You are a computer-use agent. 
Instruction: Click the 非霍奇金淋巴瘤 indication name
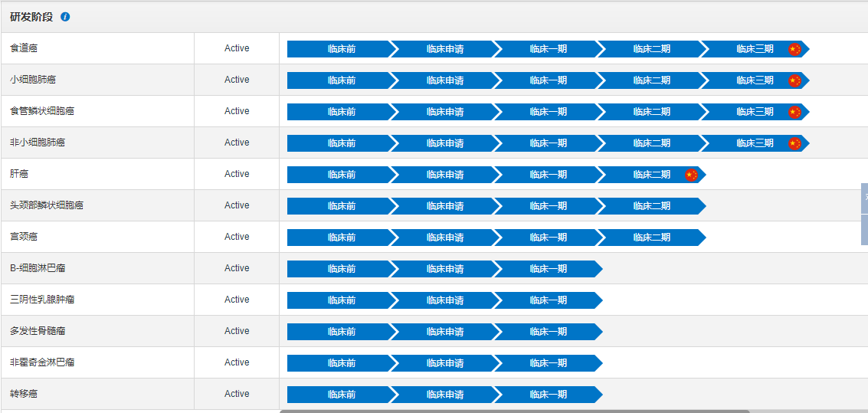(x=42, y=362)
